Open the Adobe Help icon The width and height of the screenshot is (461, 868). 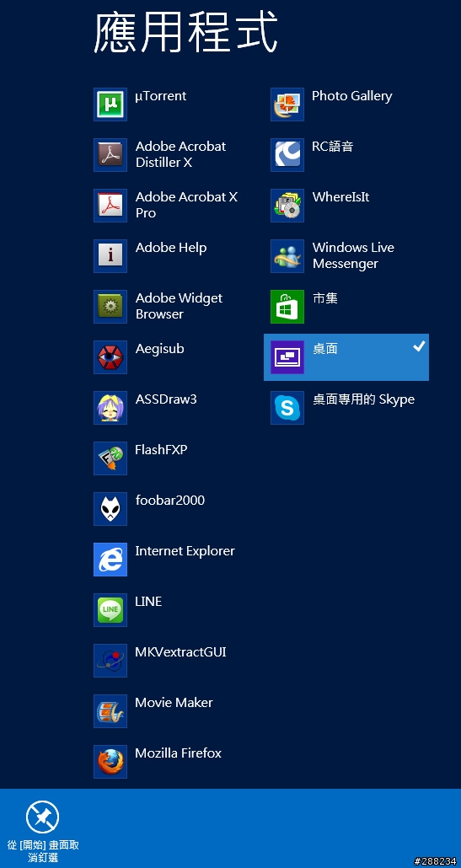110,255
